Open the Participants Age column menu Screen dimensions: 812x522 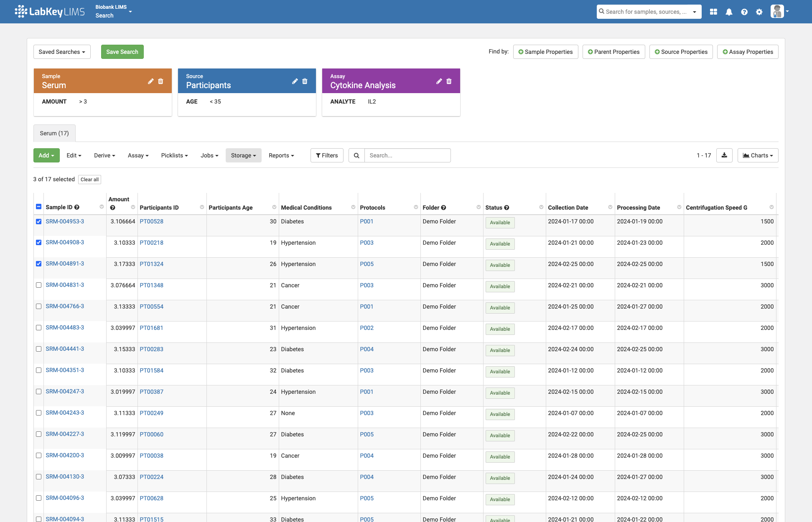(x=274, y=207)
